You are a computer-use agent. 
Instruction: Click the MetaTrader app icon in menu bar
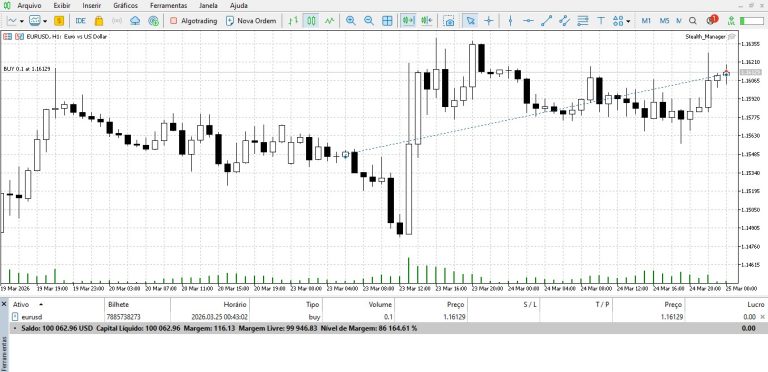[x=7, y=6]
